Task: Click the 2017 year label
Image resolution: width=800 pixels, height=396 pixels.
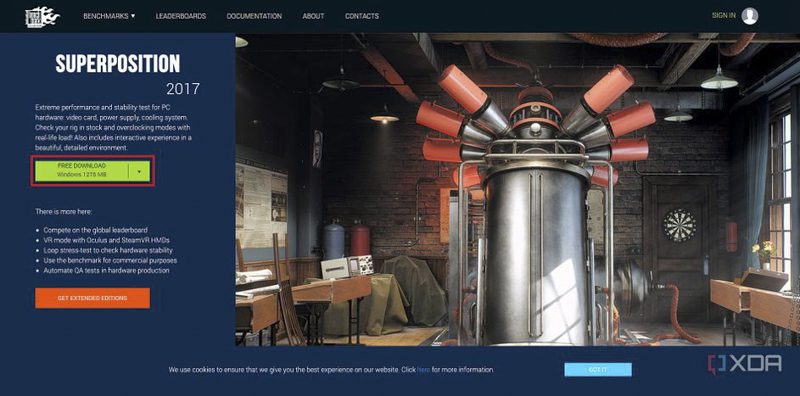Action: tap(183, 89)
